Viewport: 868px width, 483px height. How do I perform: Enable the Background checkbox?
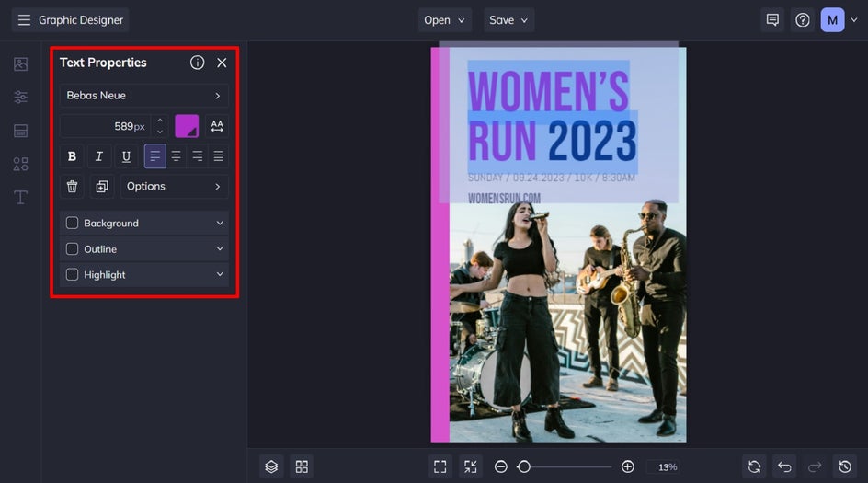tap(72, 223)
